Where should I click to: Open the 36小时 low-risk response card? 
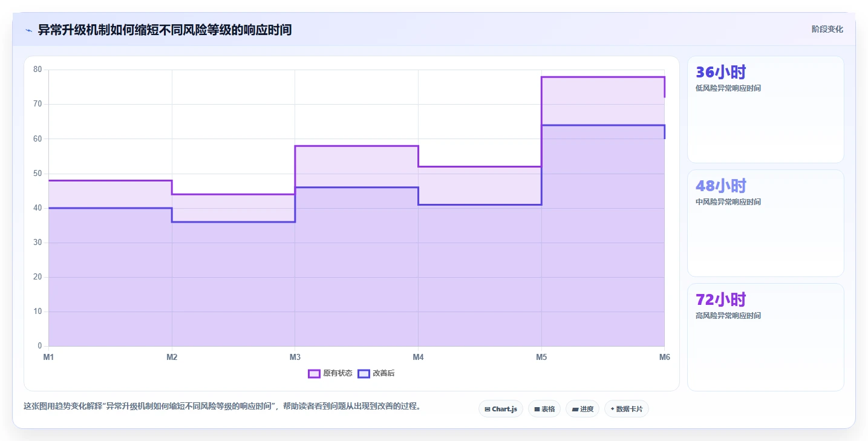tap(766, 109)
